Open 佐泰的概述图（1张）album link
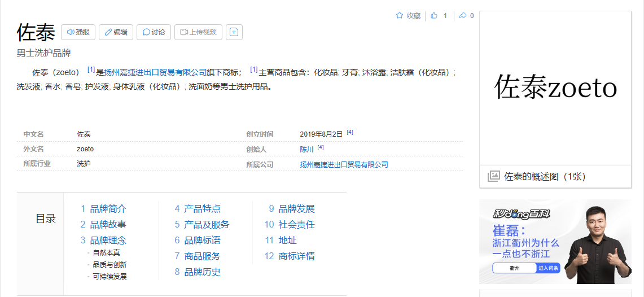 [x=545, y=177]
